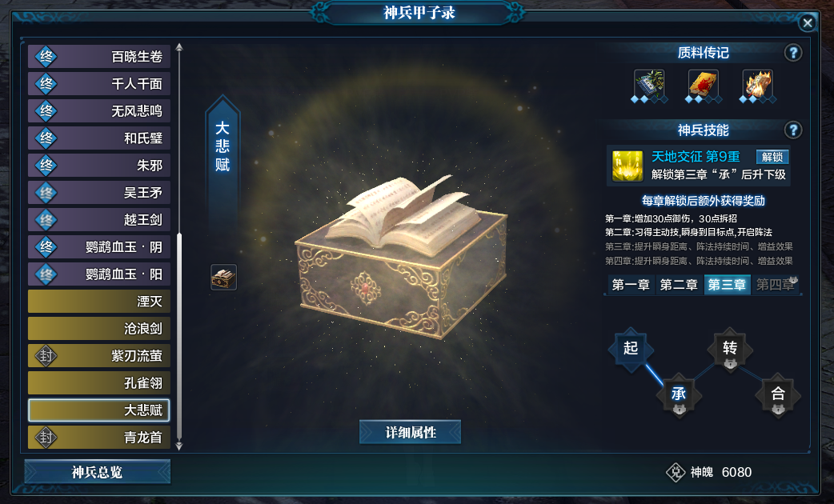The width and height of the screenshot is (834, 504).
Task: Select the 起 chapter node
Action: coord(631,348)
